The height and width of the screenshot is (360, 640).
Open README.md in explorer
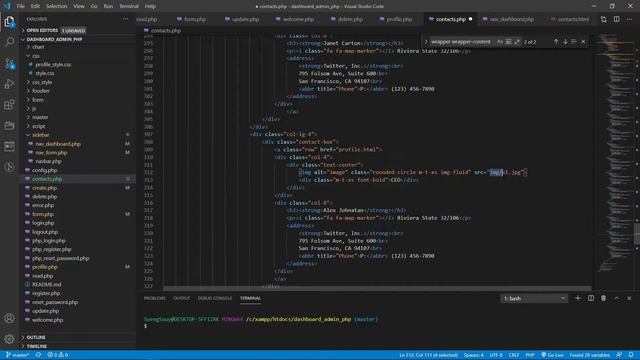[x=47, y=284]
